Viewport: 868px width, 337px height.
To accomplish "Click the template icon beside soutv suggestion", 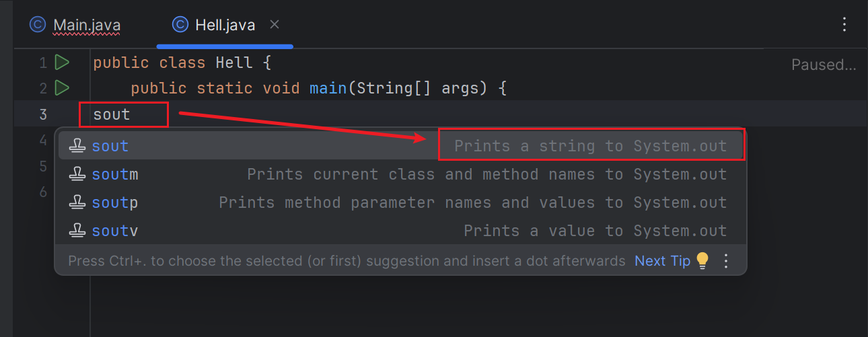I will 78,231.
